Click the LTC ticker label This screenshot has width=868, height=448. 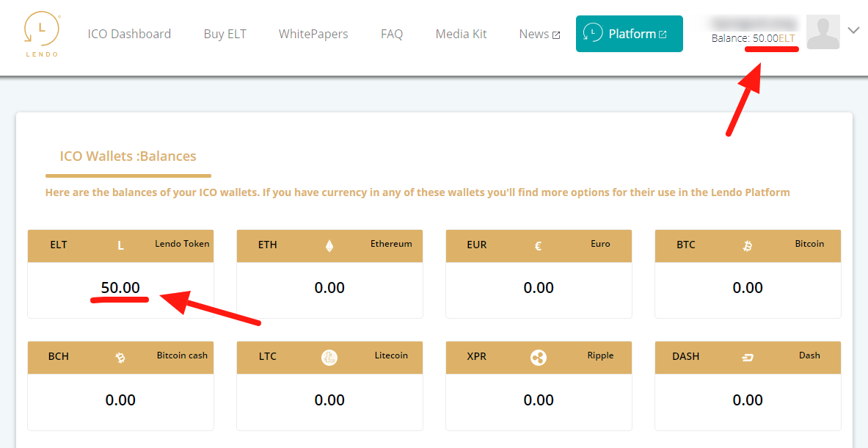[x=267, y=357]
